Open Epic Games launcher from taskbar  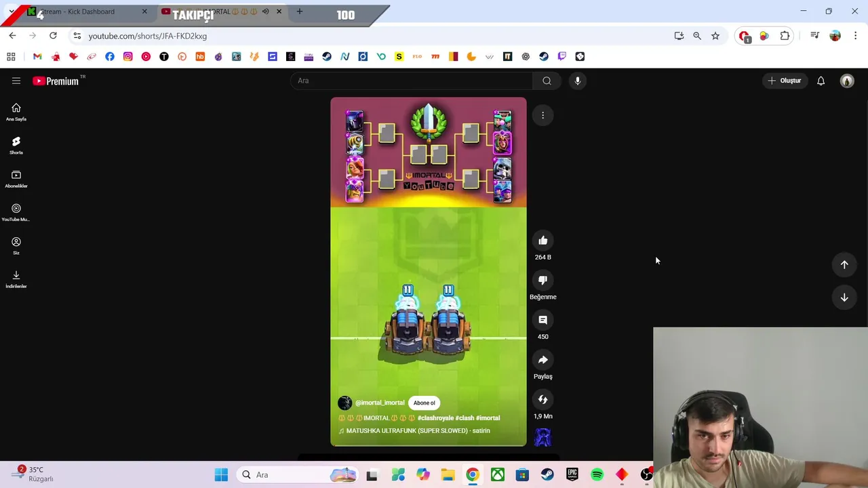point(572,474)
